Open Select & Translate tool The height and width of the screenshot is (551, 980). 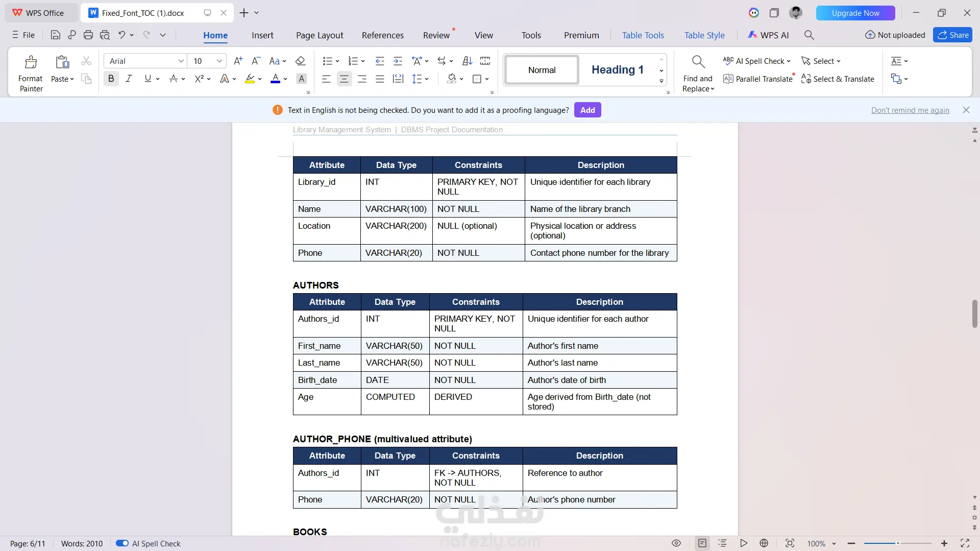(838, 79)
